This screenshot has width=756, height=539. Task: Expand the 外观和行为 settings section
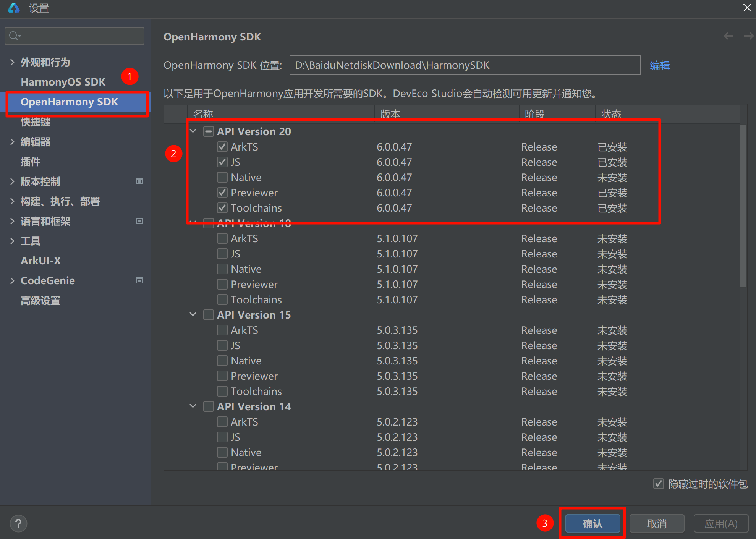[12, 62]
